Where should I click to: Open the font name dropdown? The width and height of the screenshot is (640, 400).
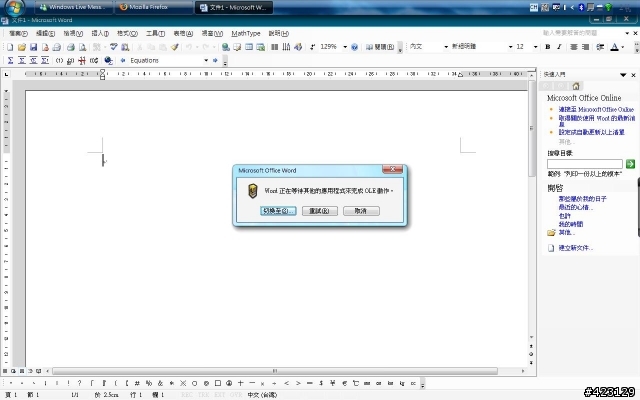(510, 47)
